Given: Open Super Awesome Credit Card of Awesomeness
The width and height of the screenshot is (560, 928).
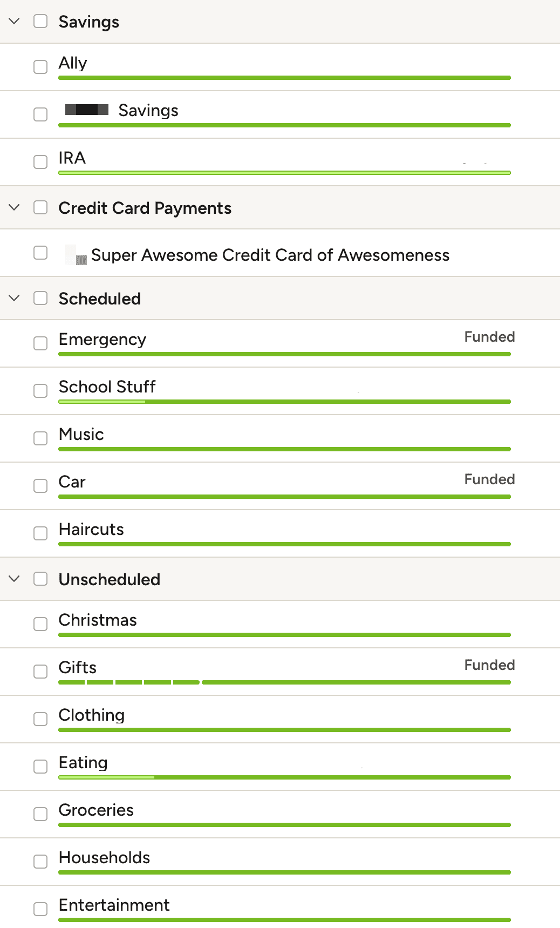Looking at the screenshot, I should tap(270, 255).
